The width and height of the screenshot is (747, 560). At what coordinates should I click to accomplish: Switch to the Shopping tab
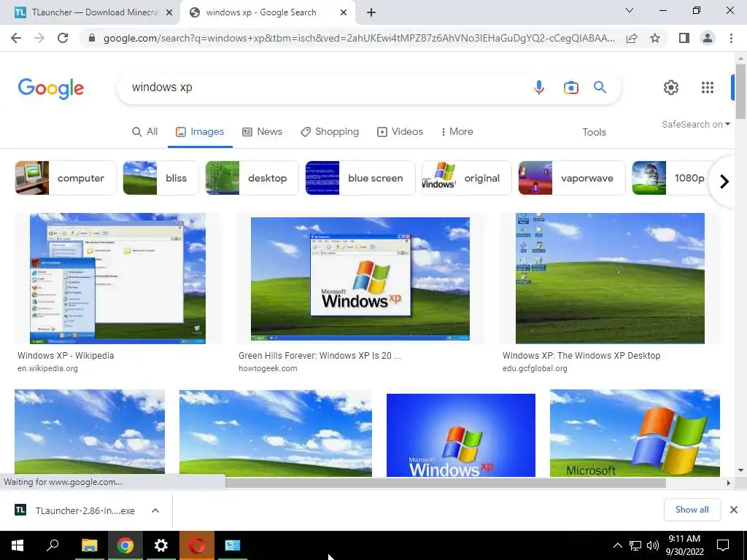pos(330,132)
